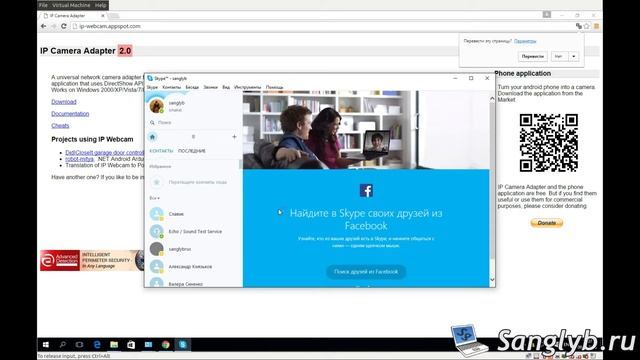This screenshot has width=640, height=360.
Task: Open the DidICloseIt garage door project link
Action: (x=104, y=153)
